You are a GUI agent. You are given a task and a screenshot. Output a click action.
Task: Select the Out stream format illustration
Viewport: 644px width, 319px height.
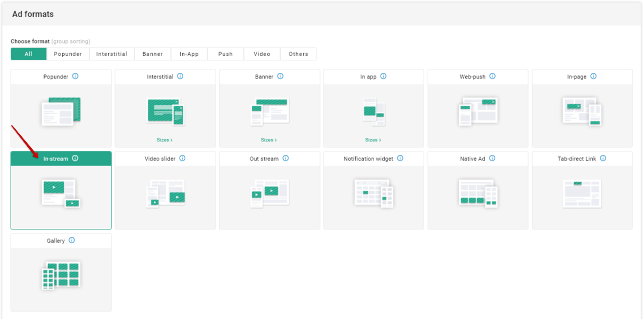269,193
